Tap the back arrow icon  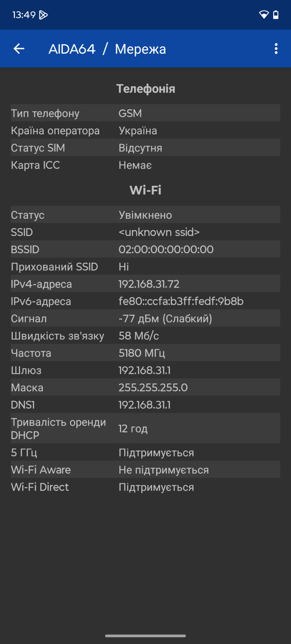[19, 49]
